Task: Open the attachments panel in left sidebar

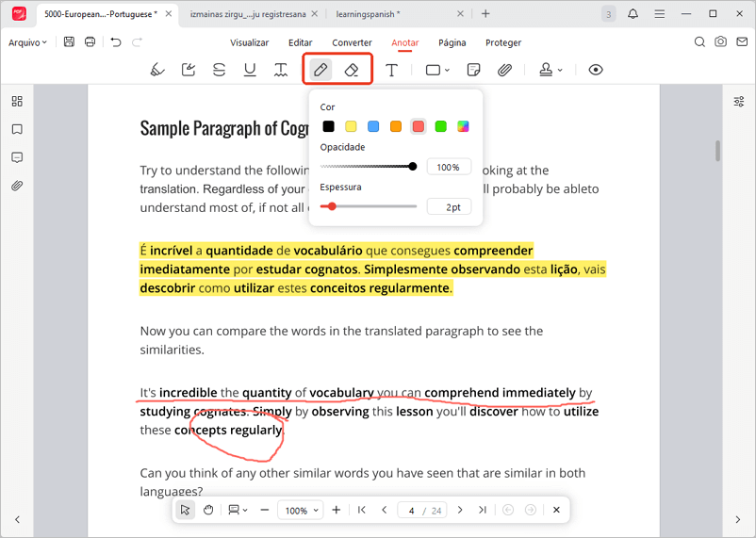Action: tap(17, 186)
